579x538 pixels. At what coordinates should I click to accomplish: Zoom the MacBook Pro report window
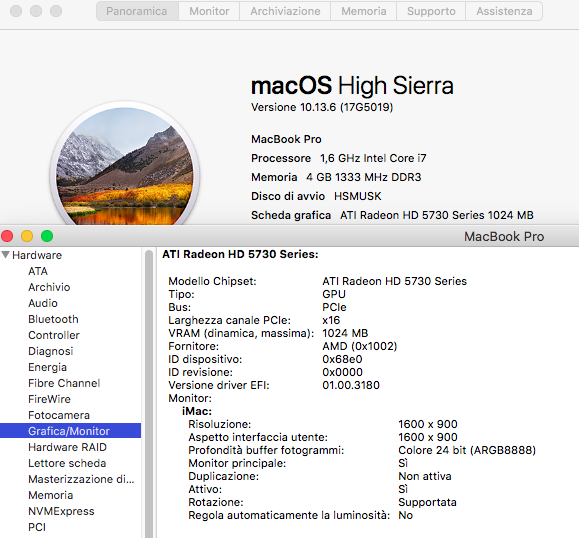click(x=47, y=236)
